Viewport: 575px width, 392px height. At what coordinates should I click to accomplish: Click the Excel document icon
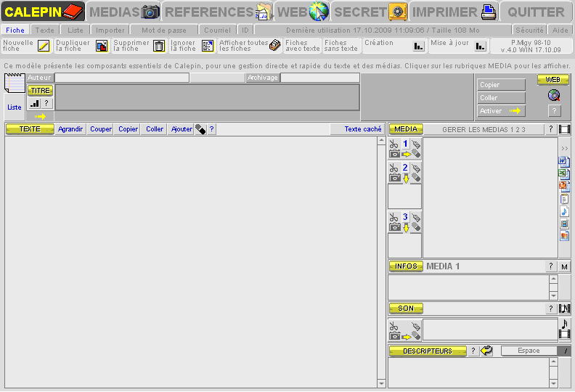coord(564,173)
